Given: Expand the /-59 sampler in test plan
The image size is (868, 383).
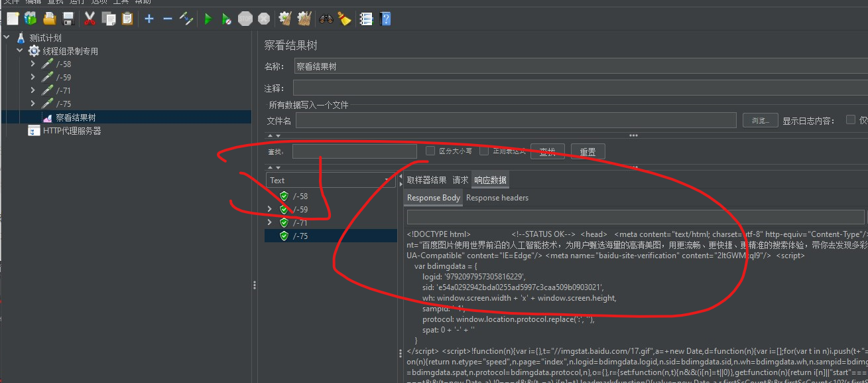Looking at the screenshot, I should pyautogui.click(x=33, y=77).
